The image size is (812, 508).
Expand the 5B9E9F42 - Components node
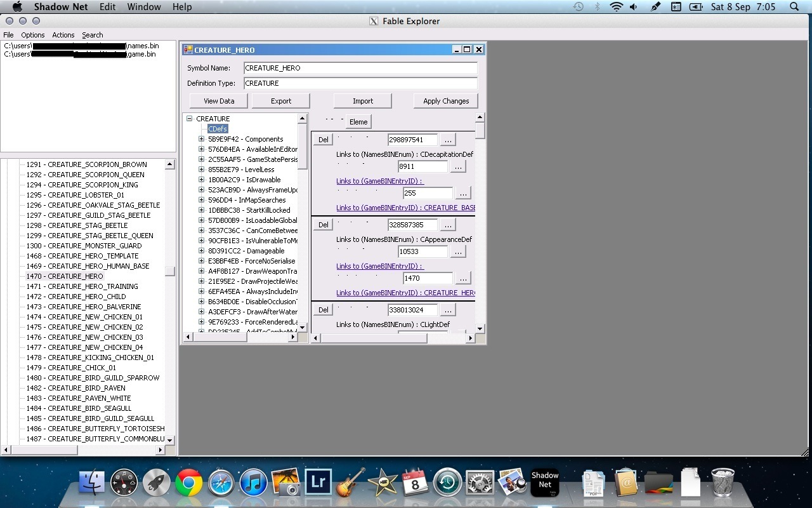point(202,139)
